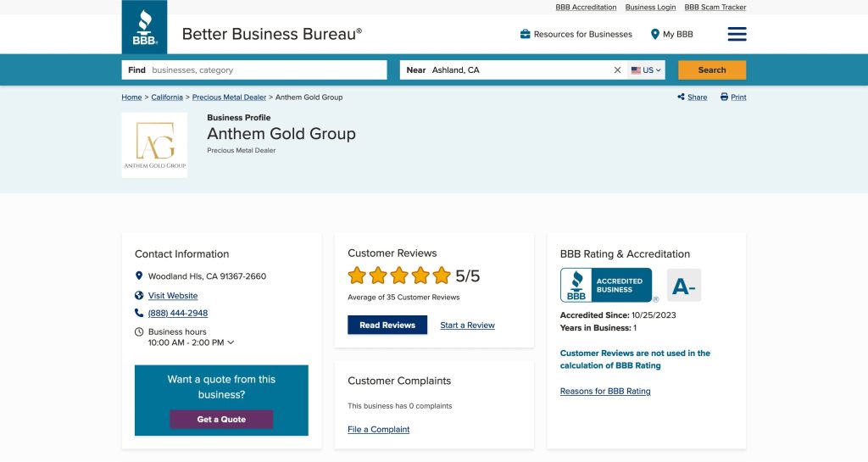Image resolution: width=868 pixels, height=462 pixels.
Task: Click the Print icon
Action: (x=724, y=97)
